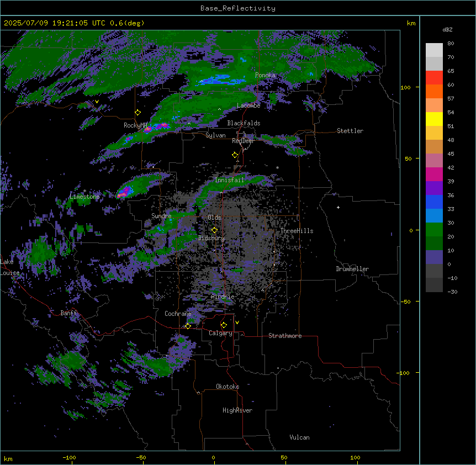
Task: Click the Okotoks label
Action: (228, 387)
